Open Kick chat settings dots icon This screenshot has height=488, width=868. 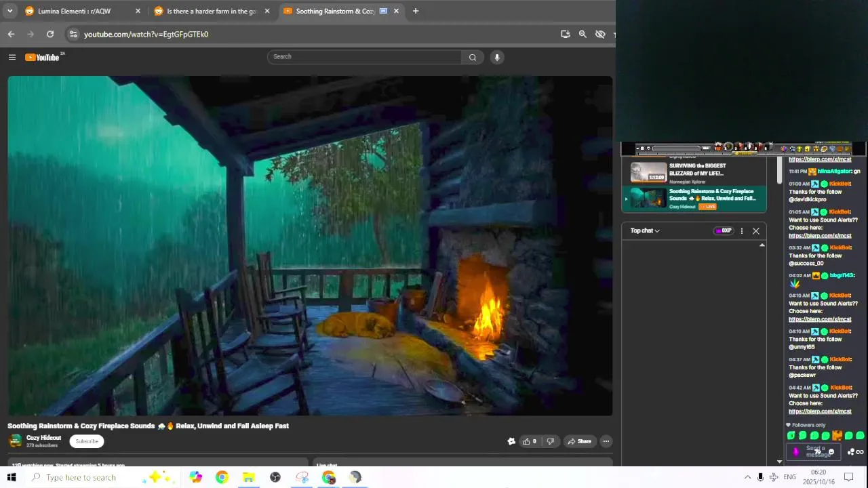[x=851, y=452]
